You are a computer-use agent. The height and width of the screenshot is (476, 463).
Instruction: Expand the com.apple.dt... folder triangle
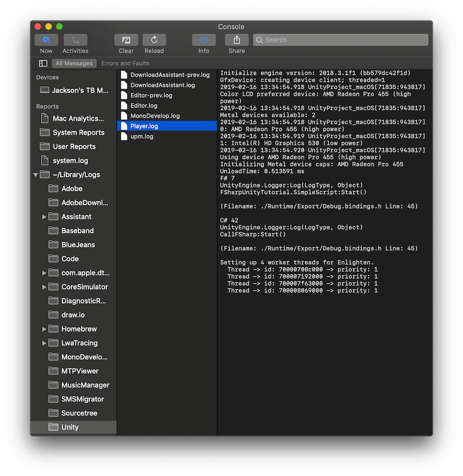click(x=44, y=273)
